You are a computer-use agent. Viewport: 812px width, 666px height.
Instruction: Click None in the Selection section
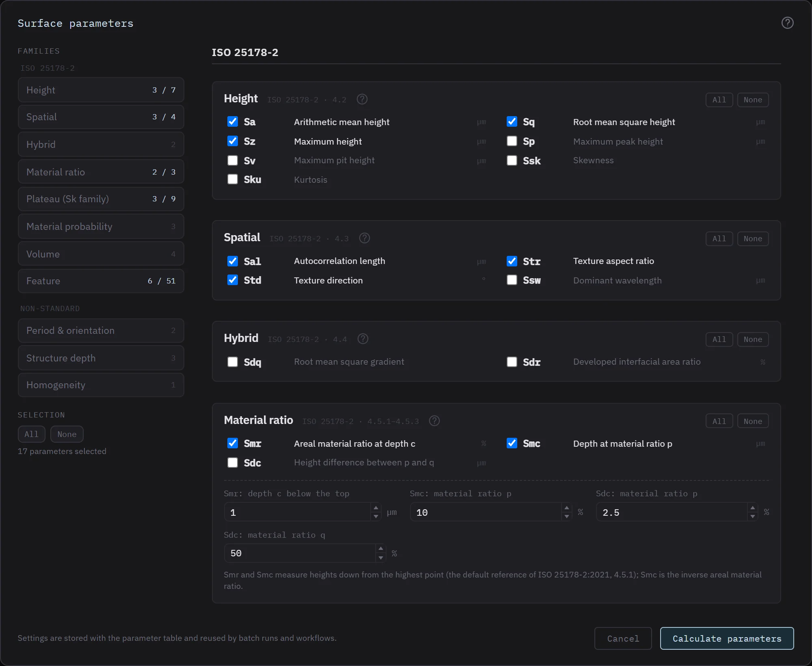67,434
